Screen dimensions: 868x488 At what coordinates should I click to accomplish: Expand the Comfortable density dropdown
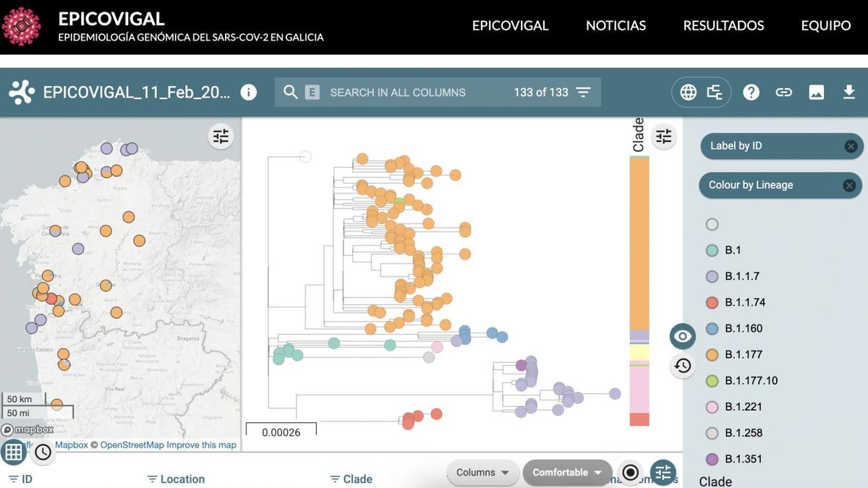(x=567, y=472)
